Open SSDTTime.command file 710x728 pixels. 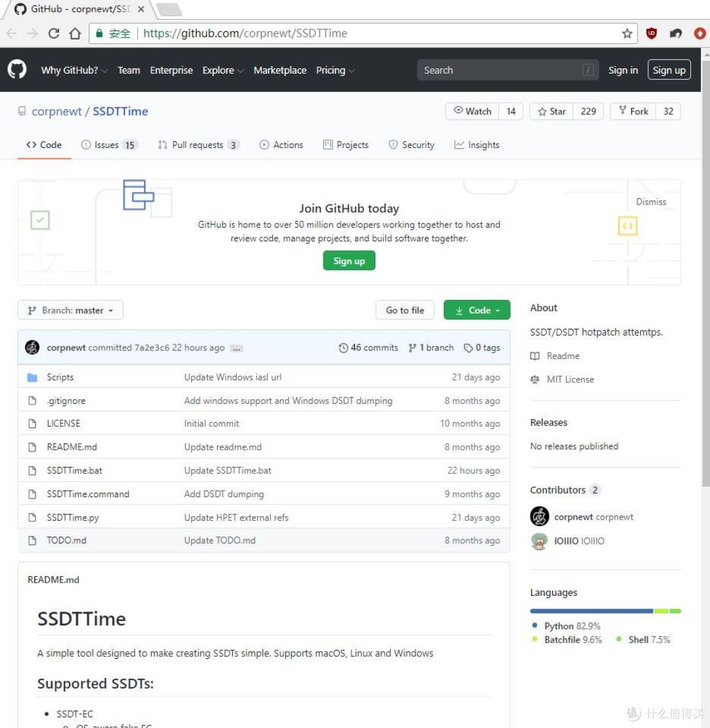tap(87, 494)
